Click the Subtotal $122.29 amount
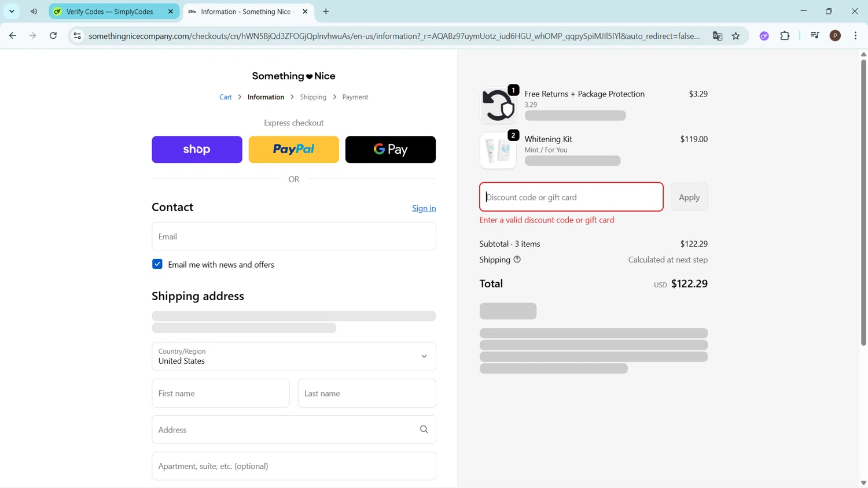The image size is (868, 488). point(694,244)
